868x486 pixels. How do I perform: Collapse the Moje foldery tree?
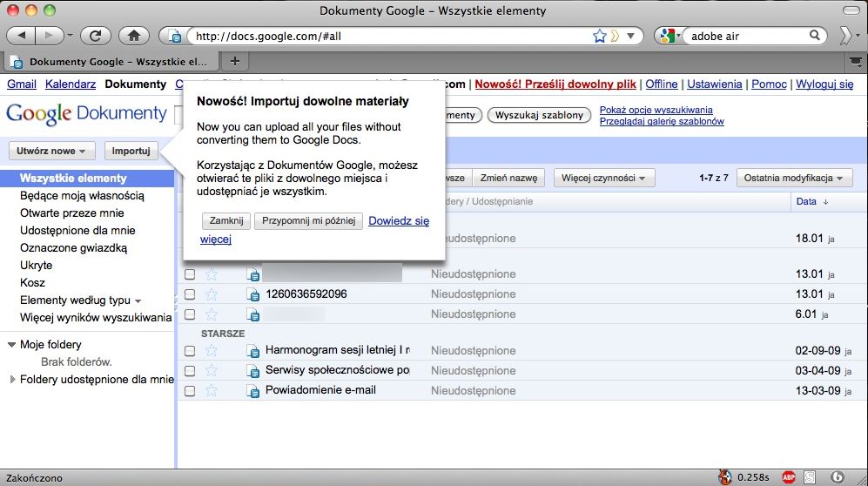tap(11, 344)
